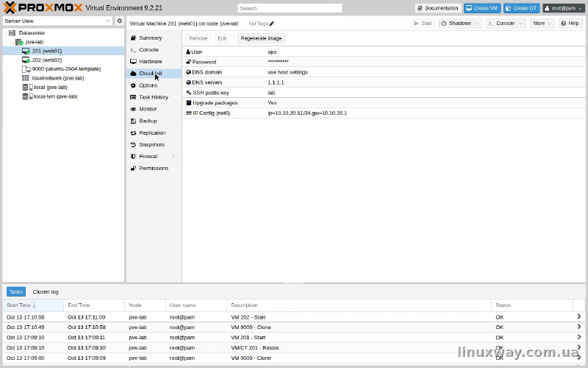Select the Upgrade packages row
The image size is (588, 368).
384,103
